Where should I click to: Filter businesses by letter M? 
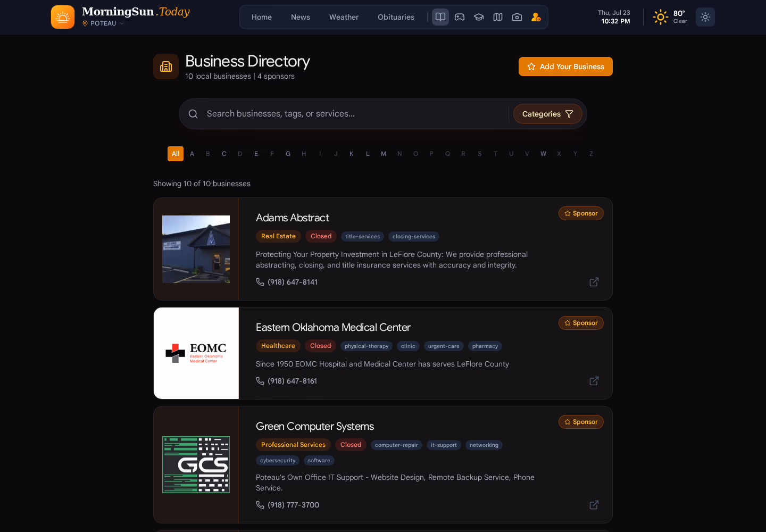pos(384,154)
